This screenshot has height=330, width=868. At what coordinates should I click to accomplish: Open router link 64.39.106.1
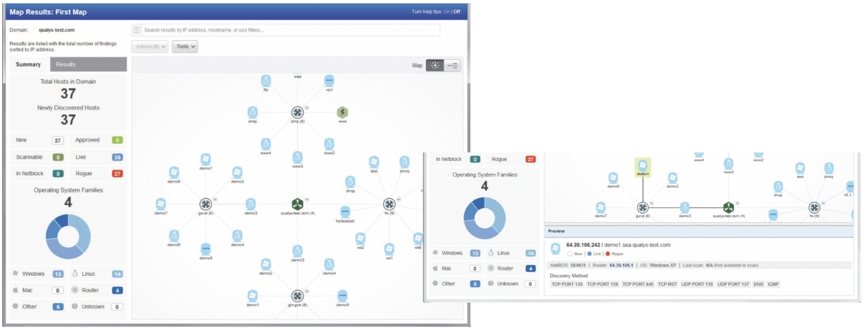pyautogui.click(x=621, y=265)
